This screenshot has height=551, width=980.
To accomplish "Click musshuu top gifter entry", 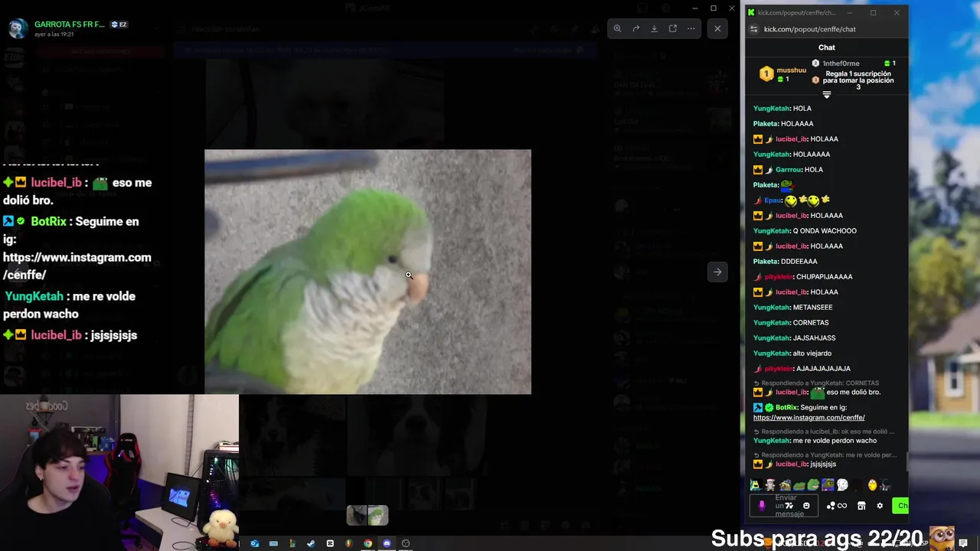I will click(783, 74).
